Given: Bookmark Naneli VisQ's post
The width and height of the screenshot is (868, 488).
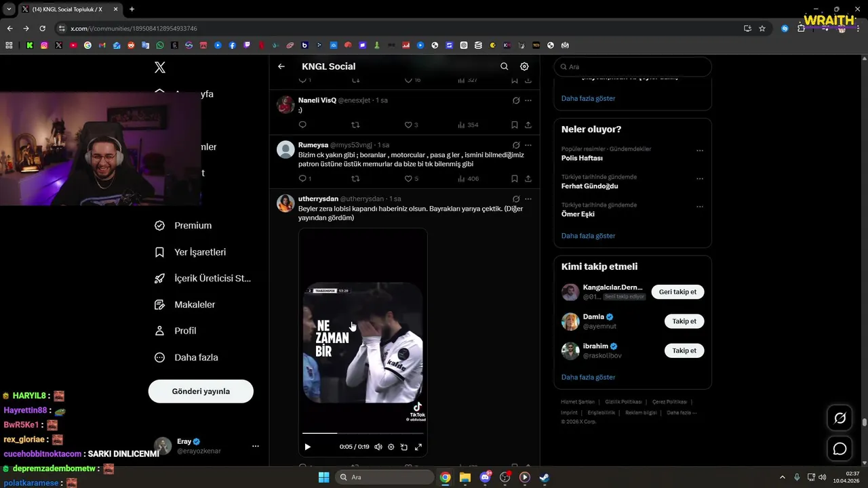Looking at the screenshot, I should click(x=514, y=125).
